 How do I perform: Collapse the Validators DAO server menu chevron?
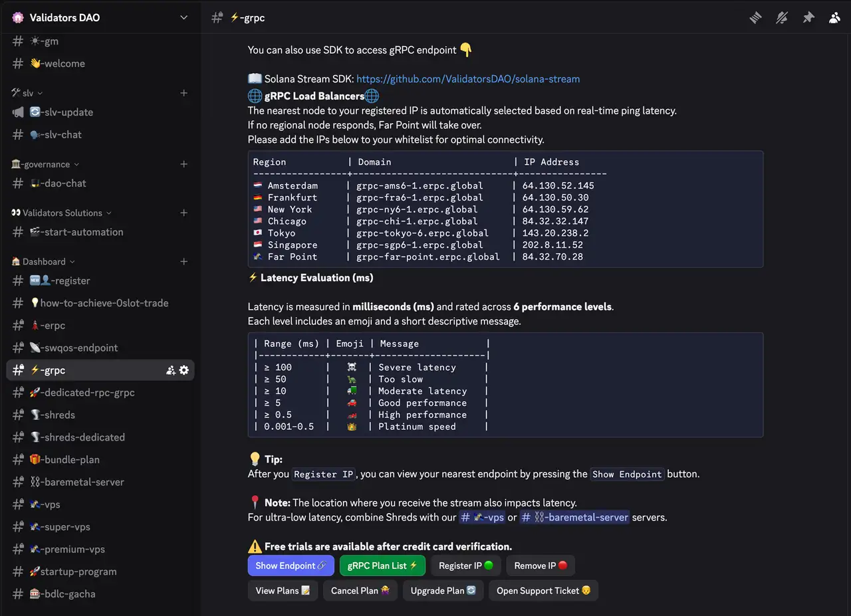pos(183,17)
